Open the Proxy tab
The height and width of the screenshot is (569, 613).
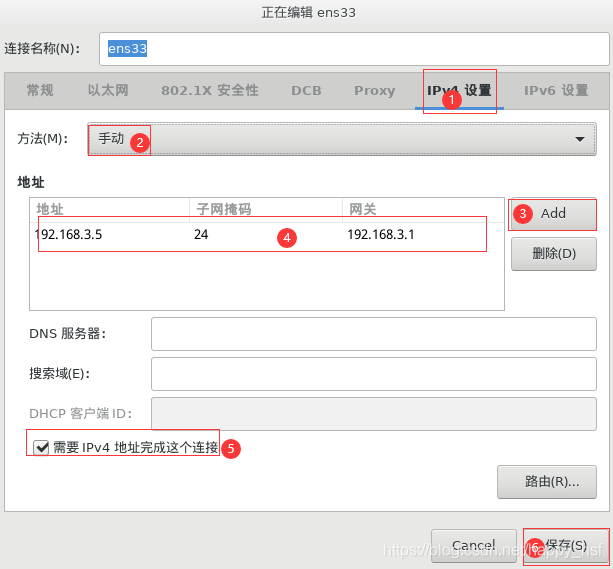[375, 90]
